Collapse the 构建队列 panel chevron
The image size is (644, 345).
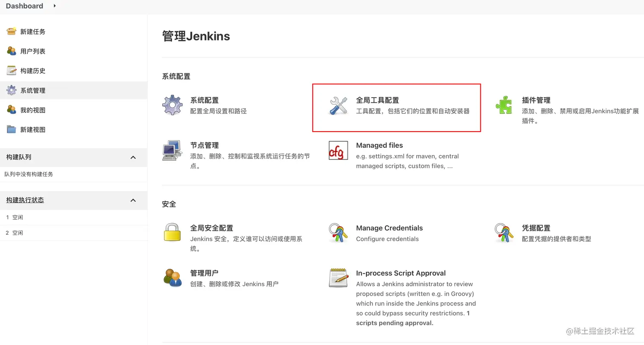click(133, 157)
